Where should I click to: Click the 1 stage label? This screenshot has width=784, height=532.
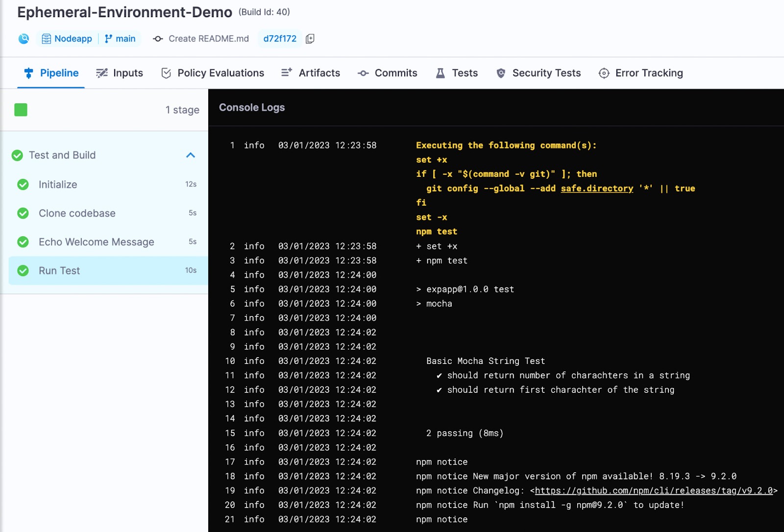click(182, 110)
